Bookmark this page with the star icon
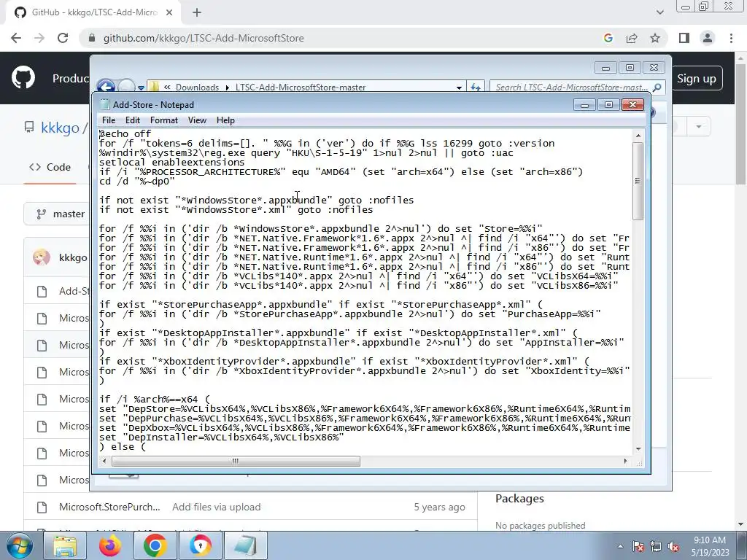 pos(655,38)
